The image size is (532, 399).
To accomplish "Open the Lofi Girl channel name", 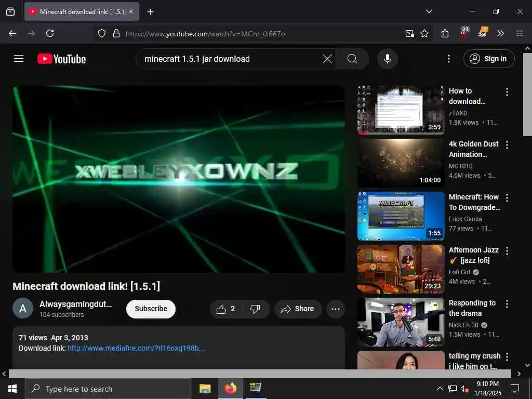I will pyautogui.click(x=459, y=272).
